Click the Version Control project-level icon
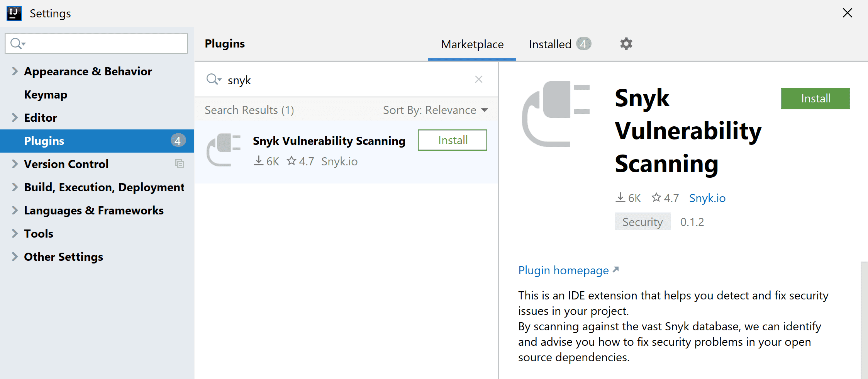 pos(179,164)
